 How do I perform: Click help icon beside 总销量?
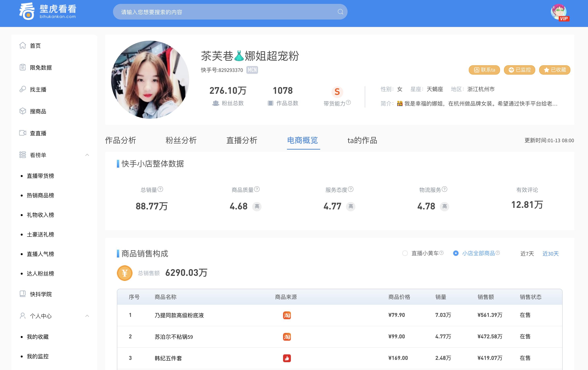160,189
